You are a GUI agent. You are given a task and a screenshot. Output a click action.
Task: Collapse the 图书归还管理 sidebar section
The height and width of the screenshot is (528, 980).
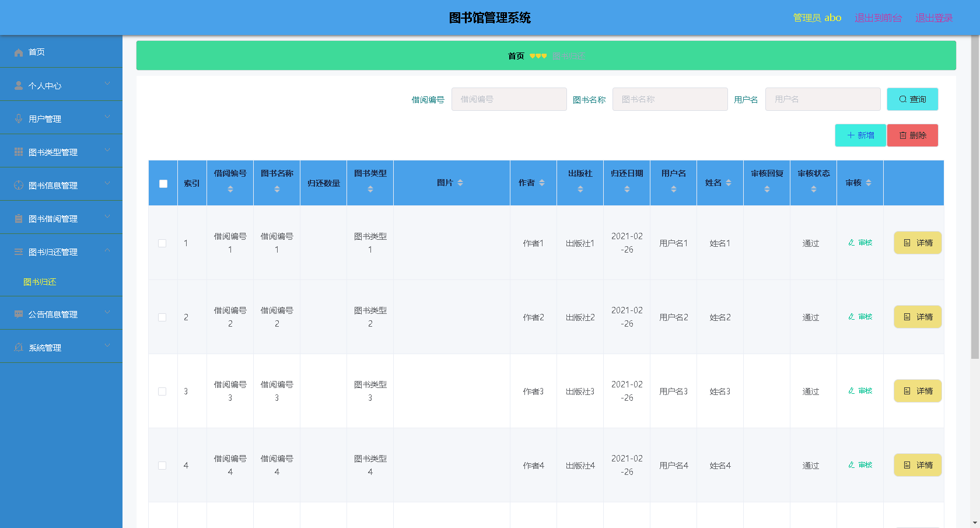pyautogui.click(x=61, y=251)
